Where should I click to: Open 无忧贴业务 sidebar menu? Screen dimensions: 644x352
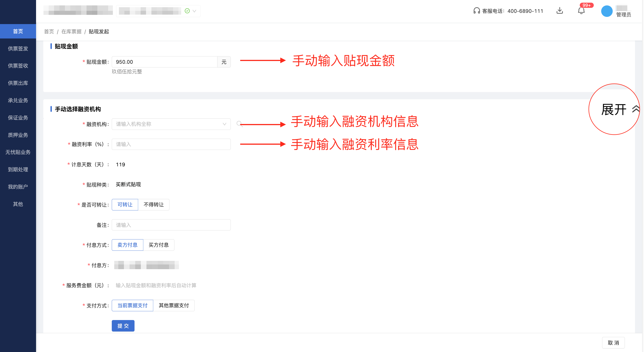click(18, 152)
